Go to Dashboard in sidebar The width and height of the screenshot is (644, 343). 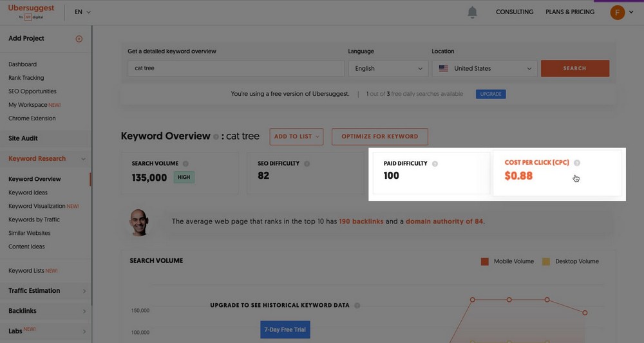(23, 64)
